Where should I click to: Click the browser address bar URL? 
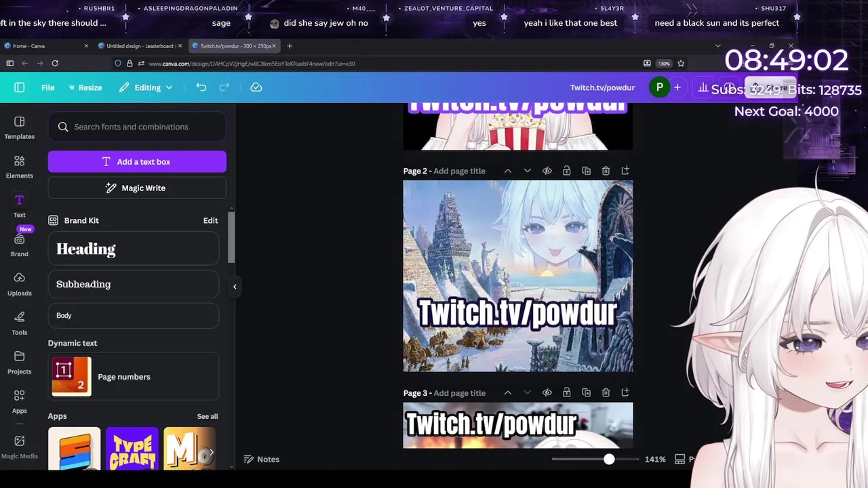click(252, 64)
